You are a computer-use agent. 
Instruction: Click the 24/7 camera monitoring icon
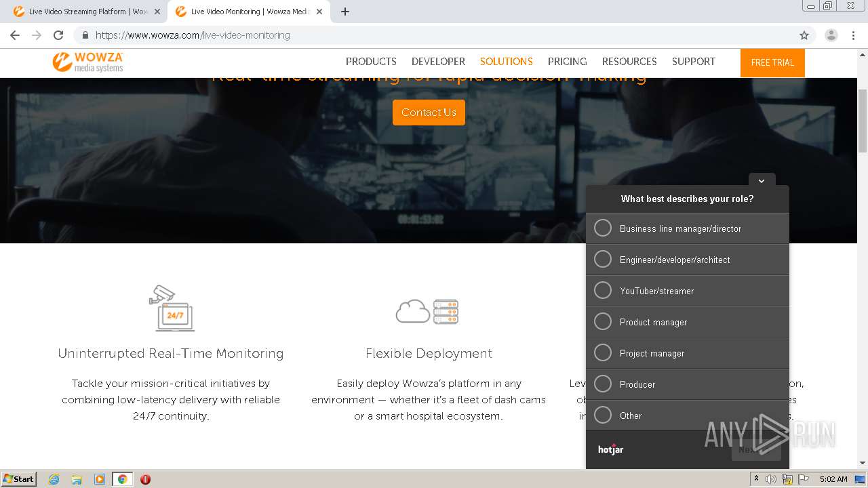(x=172, y=308)
